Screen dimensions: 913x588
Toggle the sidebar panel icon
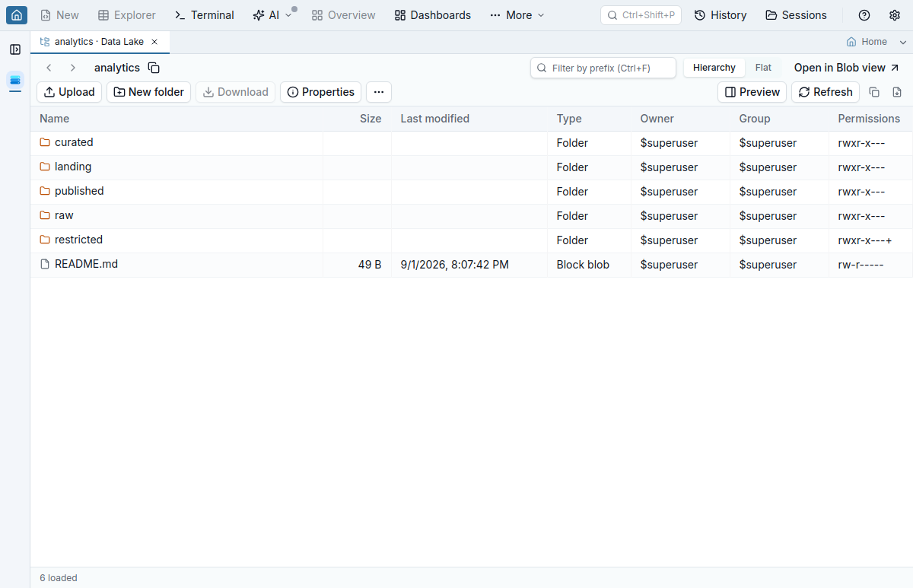15,49
